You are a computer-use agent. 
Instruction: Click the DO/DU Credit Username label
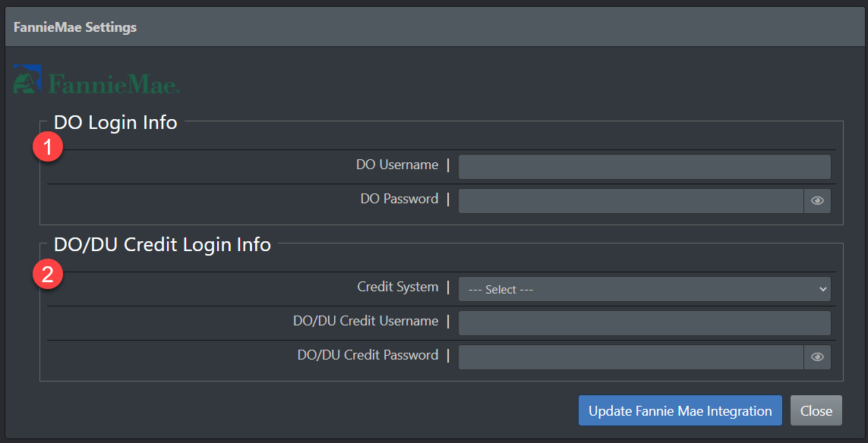click(365, 321)
